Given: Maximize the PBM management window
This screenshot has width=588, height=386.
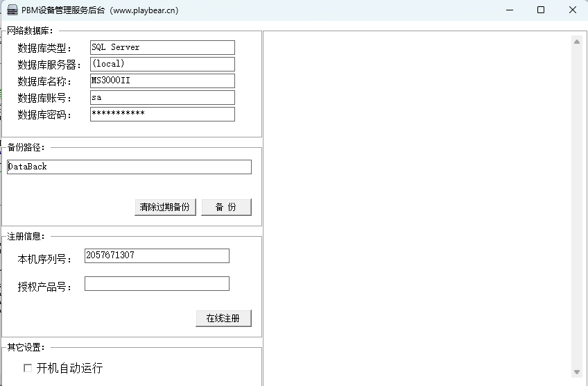Looking at the screenshot, I should point(541,10).
